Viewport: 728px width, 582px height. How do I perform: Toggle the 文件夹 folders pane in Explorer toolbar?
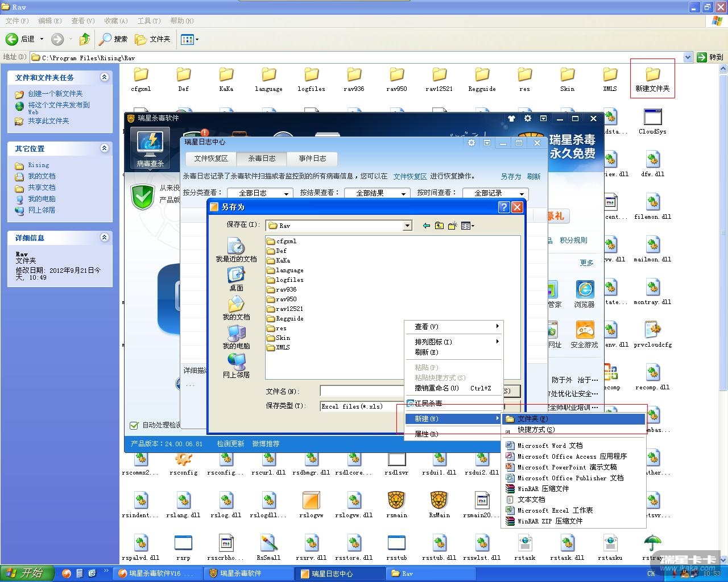coord(152,39)
